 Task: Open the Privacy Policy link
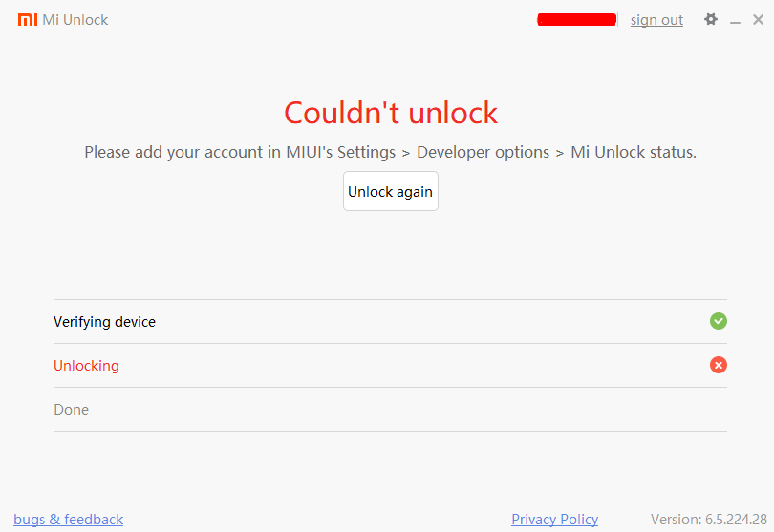point(554,520)
